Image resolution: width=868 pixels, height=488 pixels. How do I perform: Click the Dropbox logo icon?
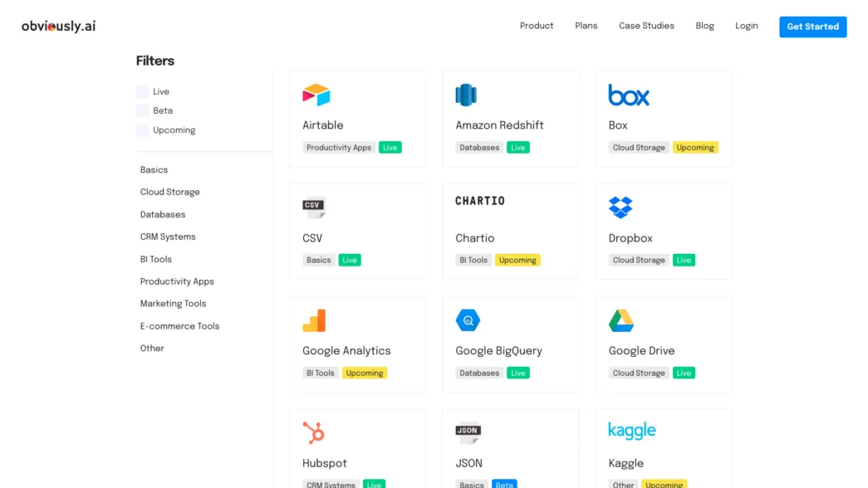tap(620, 207)
